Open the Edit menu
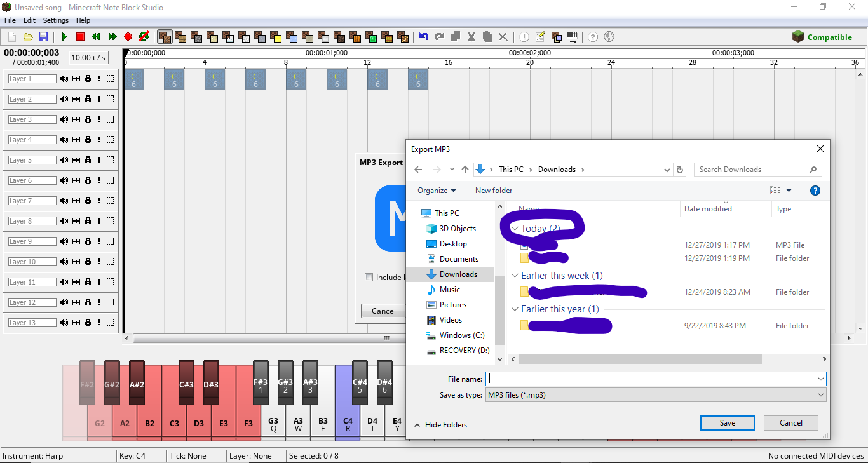868x463 pixels. coord(29,20)
